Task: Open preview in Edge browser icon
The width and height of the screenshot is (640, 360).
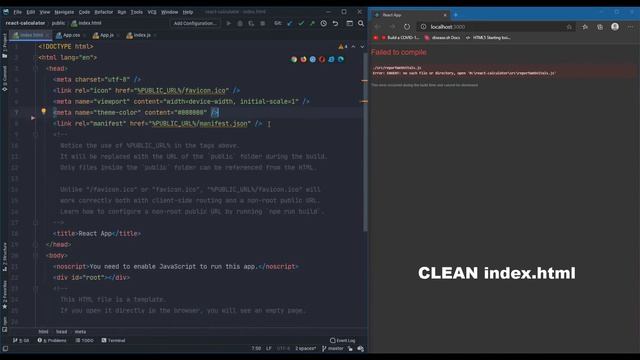Action: coord(341,59)
